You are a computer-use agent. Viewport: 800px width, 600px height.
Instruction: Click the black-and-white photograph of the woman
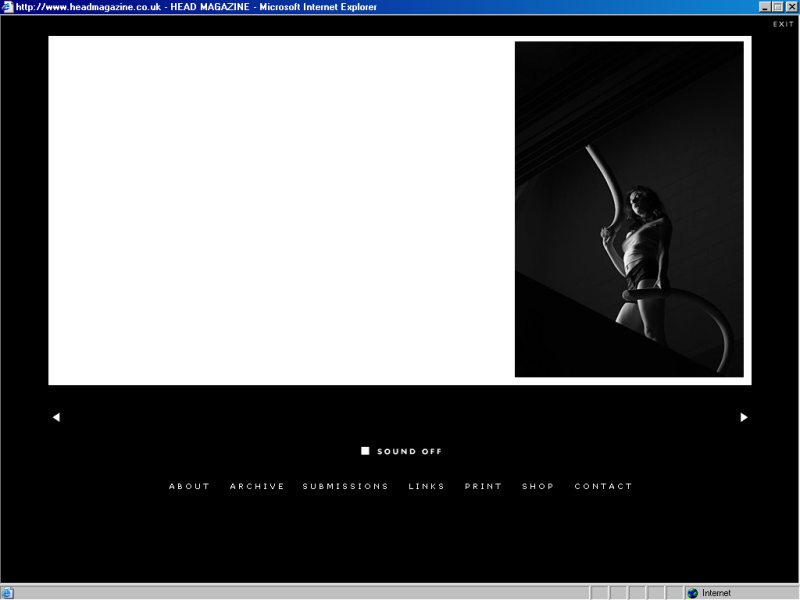tap(629, 209)
